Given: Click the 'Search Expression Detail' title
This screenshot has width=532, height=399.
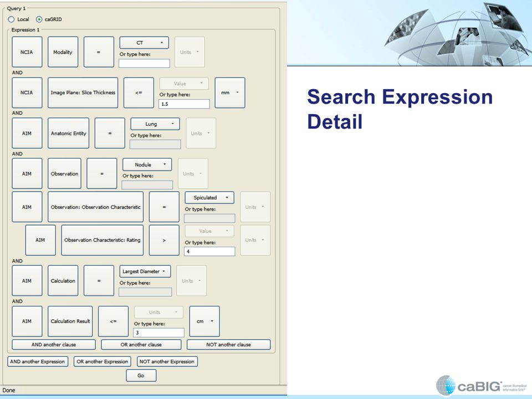Looking at the screenshot, I should [x=400, y=109].
